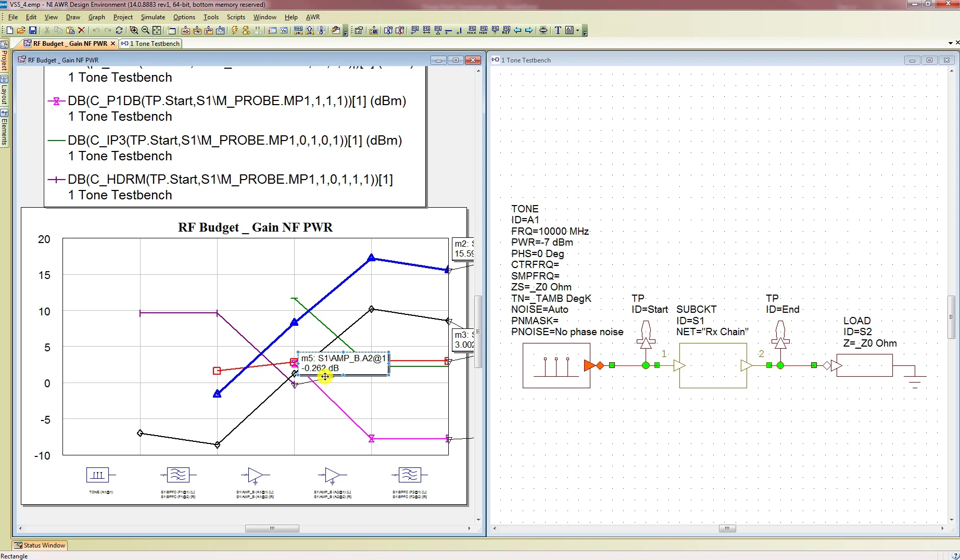Move marker left with the left arrow icon

518,30
